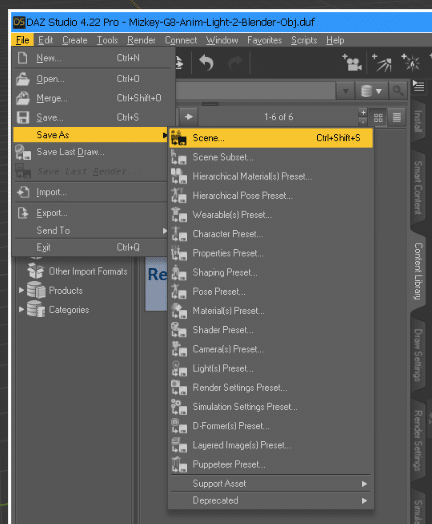The width and height of the screenshot is (432, 524).
Task: Click the Create New Point Light icon
Action: pos(411,62)
